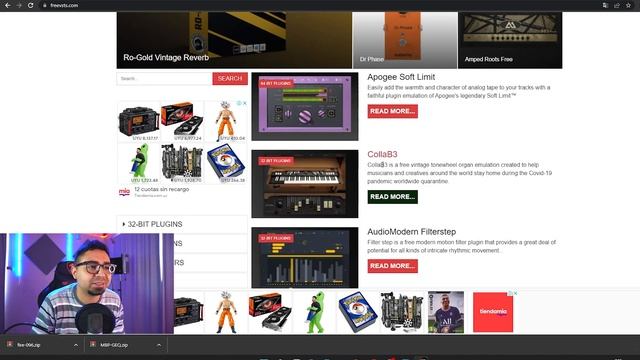Viewport: 640px width, 360px height.
Task: Go back with the browser back arrow
Action: pyautogui.click(x=8, y=5)
